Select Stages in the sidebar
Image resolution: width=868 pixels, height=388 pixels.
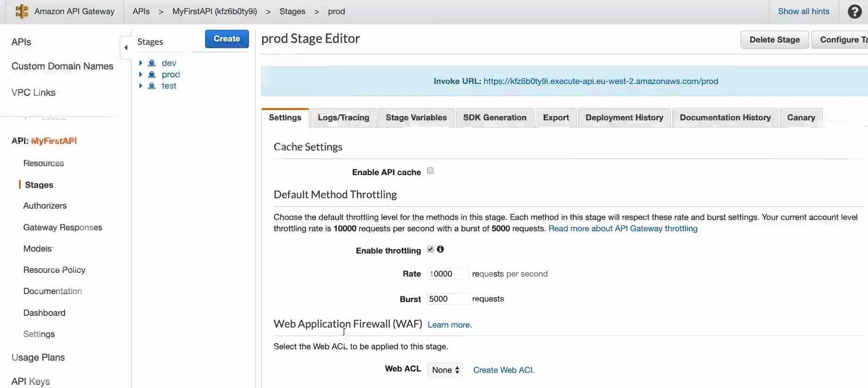pyautogui.click(x=39, y=185)
